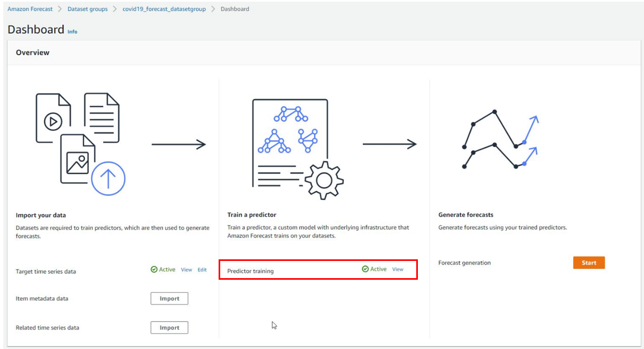This screenshot has width=644, height=349.
Task: Click the Import your data documents illustration
Action: (x=81, y=144)
